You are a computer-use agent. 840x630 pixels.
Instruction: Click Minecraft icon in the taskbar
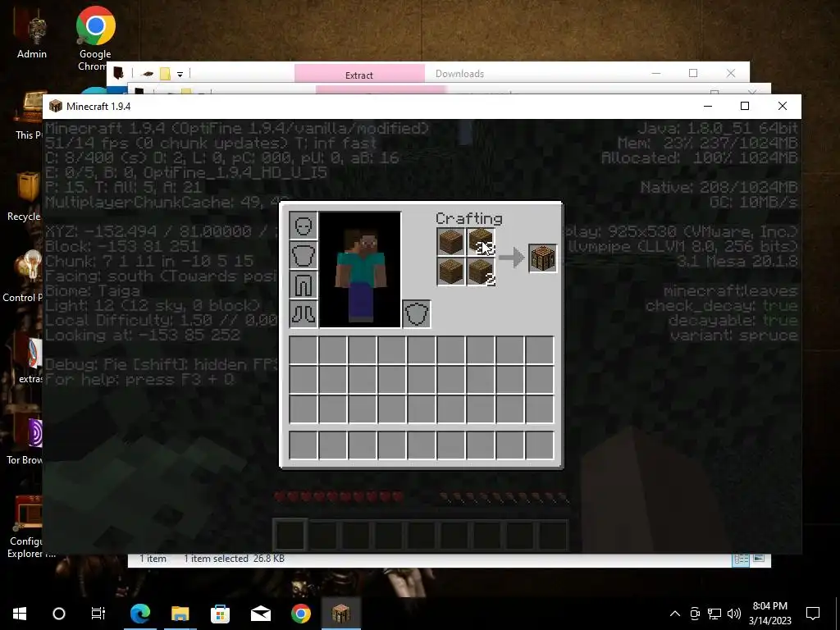[x=340, y=614]
